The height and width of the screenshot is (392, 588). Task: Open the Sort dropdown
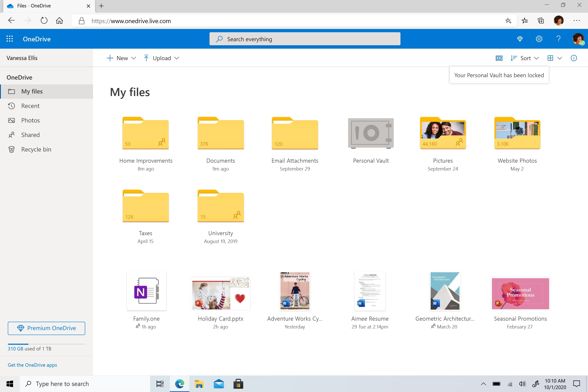pyautogui.click(x=524, y=58)
